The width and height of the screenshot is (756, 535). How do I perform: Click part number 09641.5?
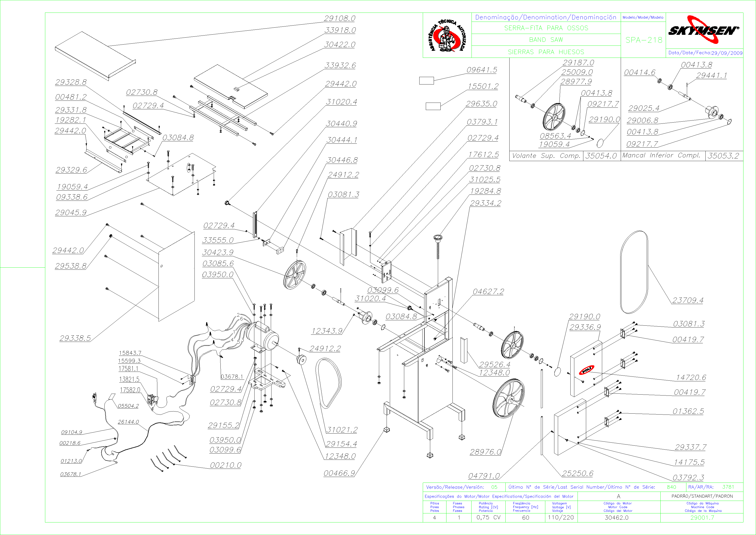pyautogui.click(x=482, y=70)
